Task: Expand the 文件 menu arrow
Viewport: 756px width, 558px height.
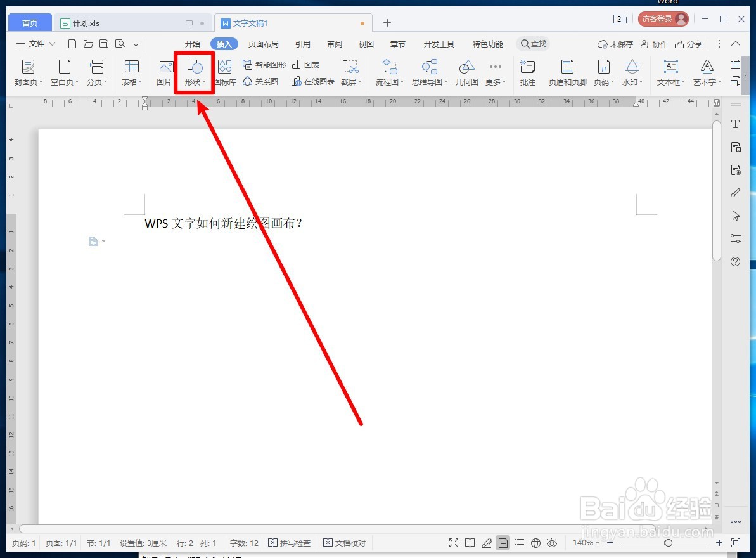Action: [52, 44]
